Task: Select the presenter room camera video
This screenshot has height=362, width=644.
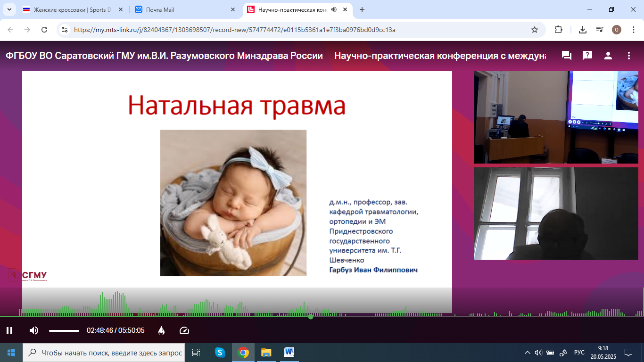Action: click(556, 117)
